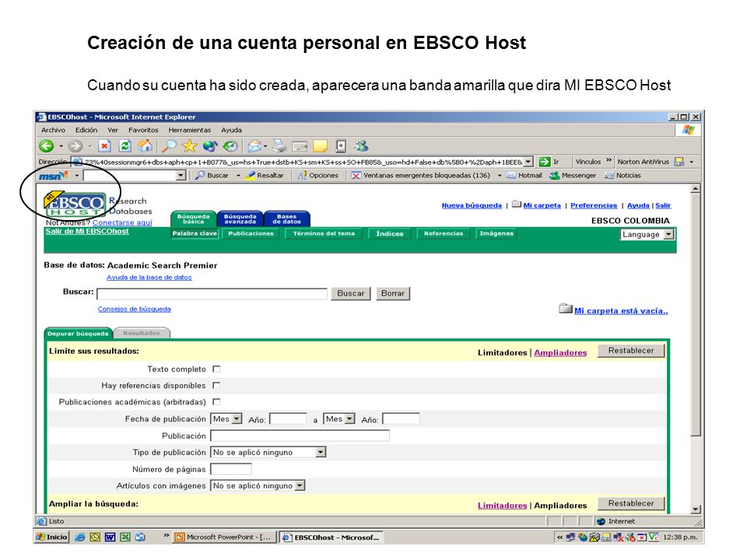Click Restablecer in Limite sus resultados
This screenshot has width=747, height=560.
click(631, 351)
